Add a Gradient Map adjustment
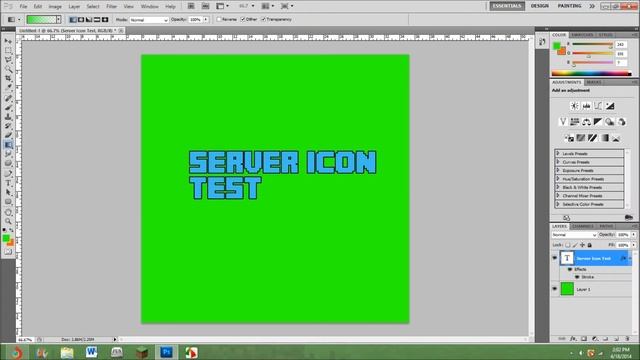The width and height of the screenshot is (640, 360). click(604, 138)
